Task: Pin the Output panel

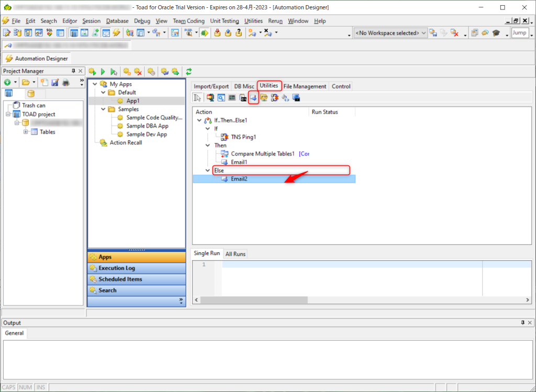Action: coord(523,322)
